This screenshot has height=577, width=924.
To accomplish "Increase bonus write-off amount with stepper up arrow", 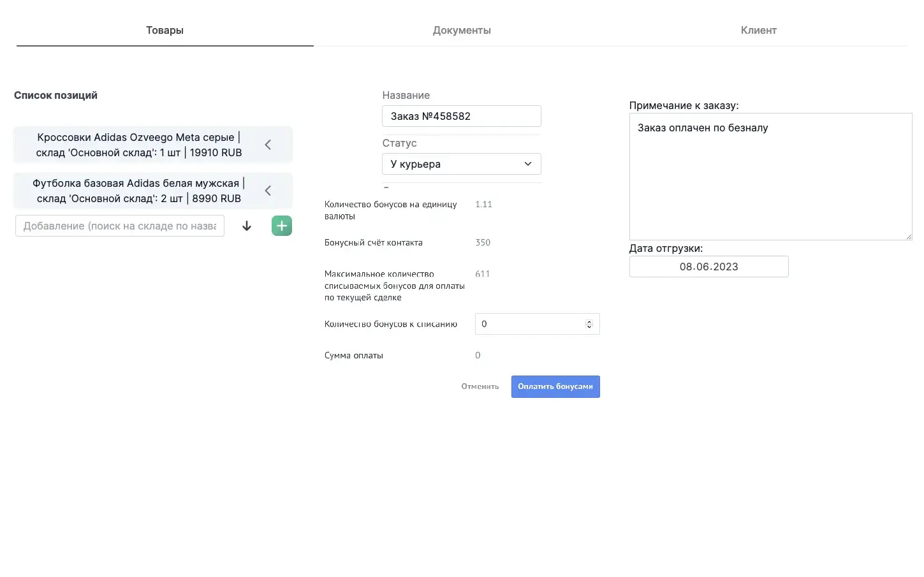I will tap(589, 321).
